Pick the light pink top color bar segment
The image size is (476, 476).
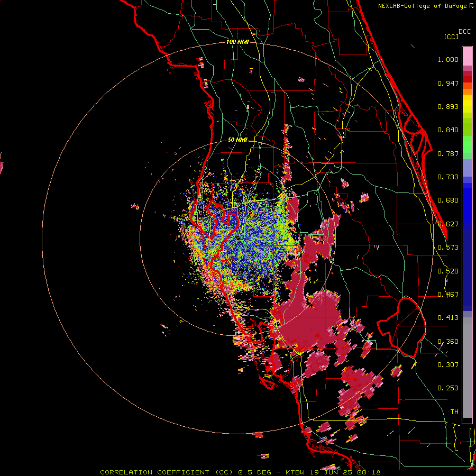point(467,56)
